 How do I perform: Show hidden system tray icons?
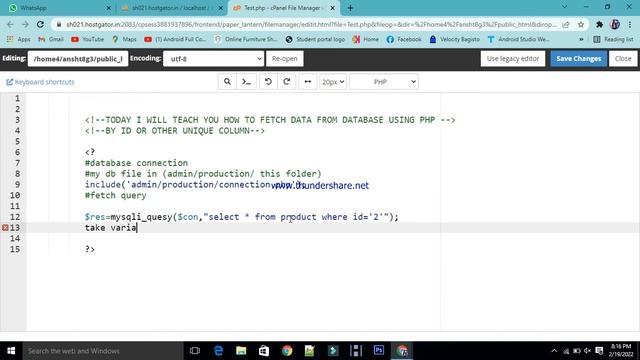coord(554,351)
